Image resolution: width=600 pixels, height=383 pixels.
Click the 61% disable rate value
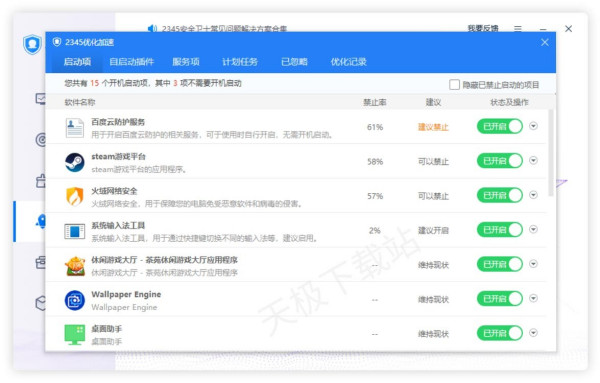coord(375,127)
